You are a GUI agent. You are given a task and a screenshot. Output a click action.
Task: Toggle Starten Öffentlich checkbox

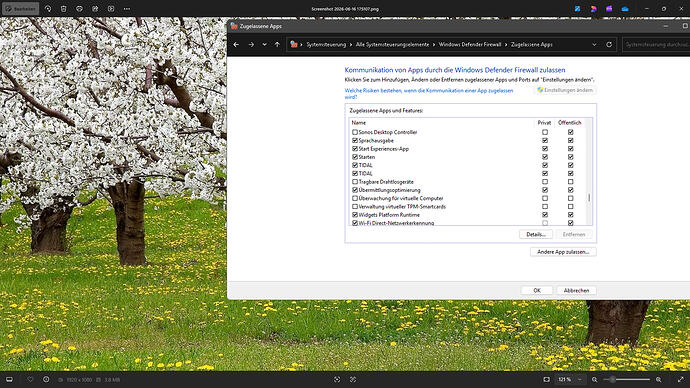(x=571, y=157)
